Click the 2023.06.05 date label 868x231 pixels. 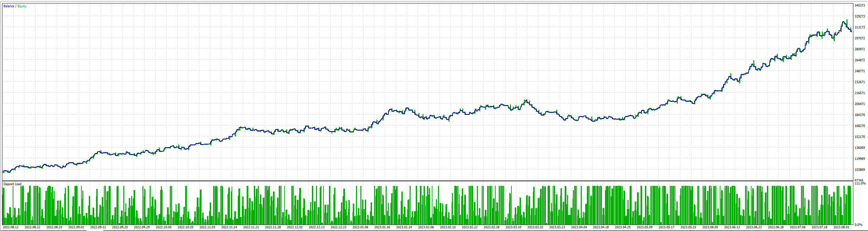[710, 227]
